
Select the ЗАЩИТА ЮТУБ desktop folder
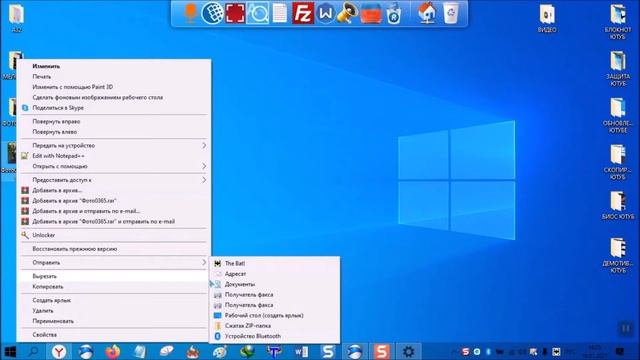point(618,69)
